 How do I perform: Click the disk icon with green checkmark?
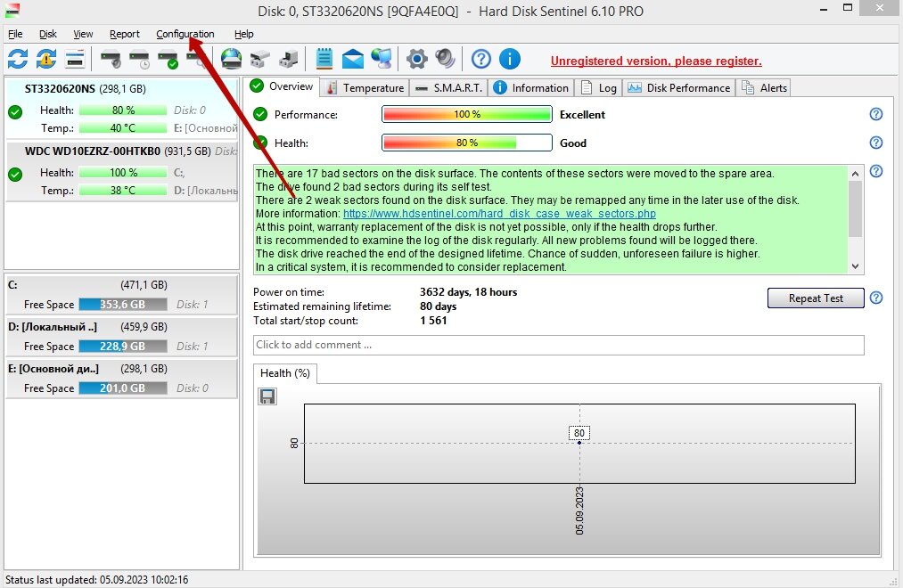click(168, 60)
